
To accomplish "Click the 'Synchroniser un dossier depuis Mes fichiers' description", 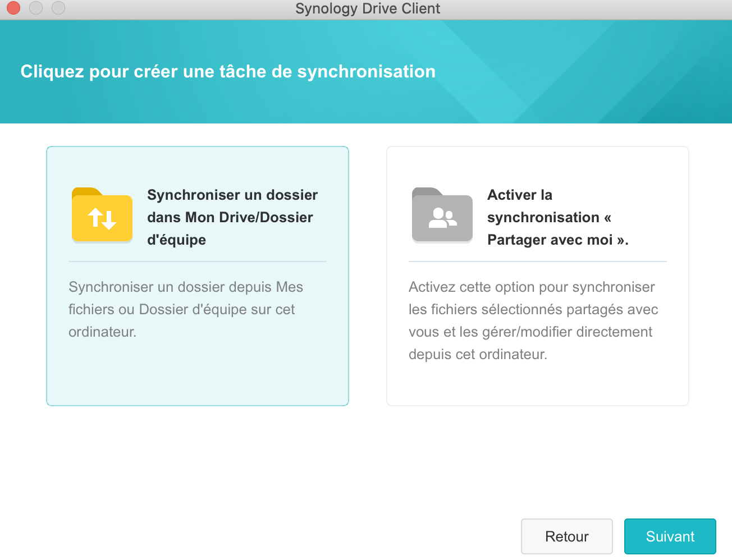I will (x=186, y=309).
